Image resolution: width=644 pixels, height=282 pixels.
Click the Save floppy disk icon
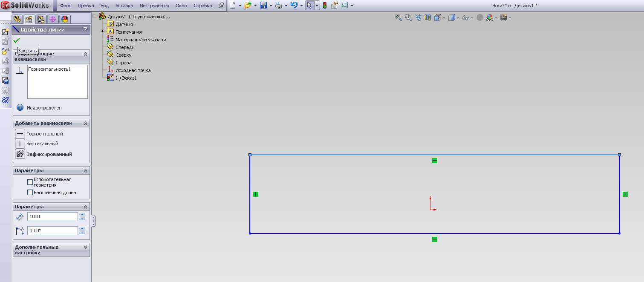point(263,6)
